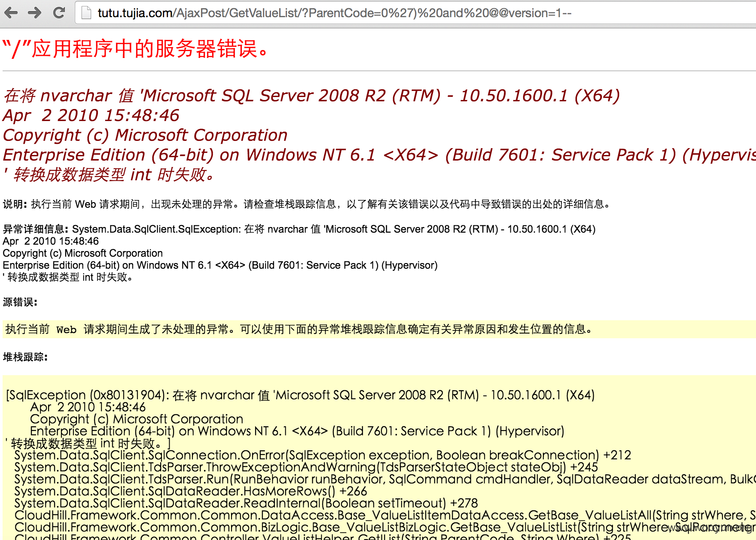Click the yellow box text starting "执行当前 Web 请求期间生成了"
The height and width of the screenshot is (540, 756).
(x=299, y=329)
